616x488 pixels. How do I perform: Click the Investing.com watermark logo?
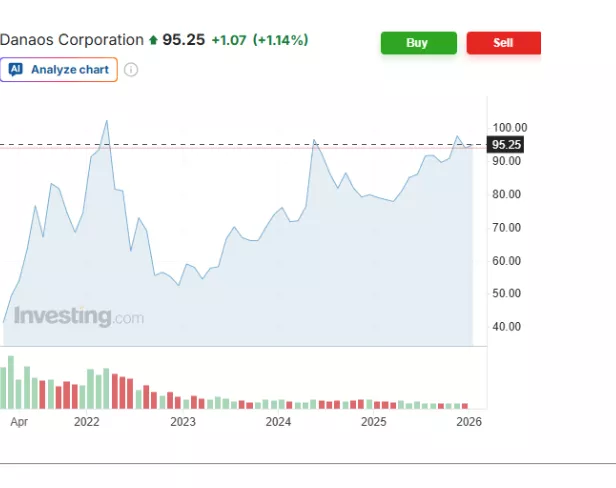coord(78,317)
